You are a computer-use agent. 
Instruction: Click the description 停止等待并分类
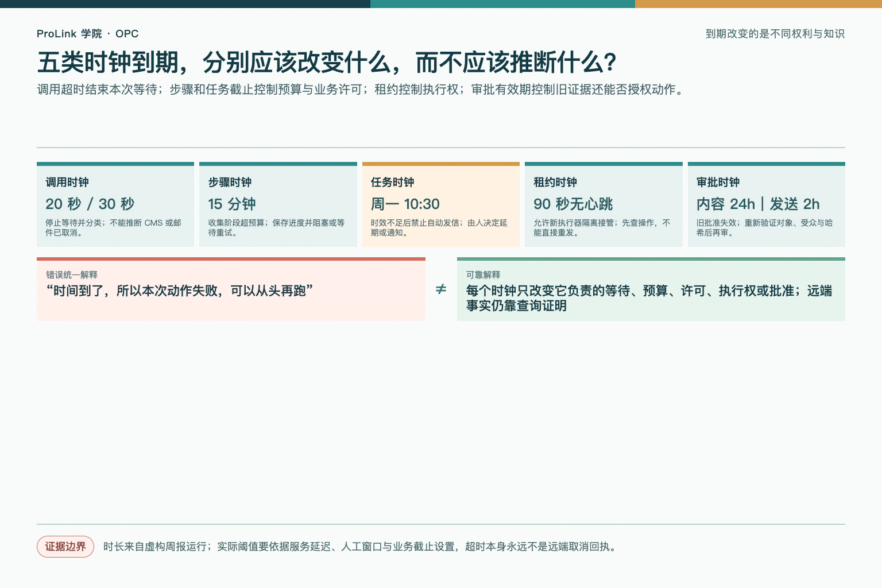click(x=114, y=227)
